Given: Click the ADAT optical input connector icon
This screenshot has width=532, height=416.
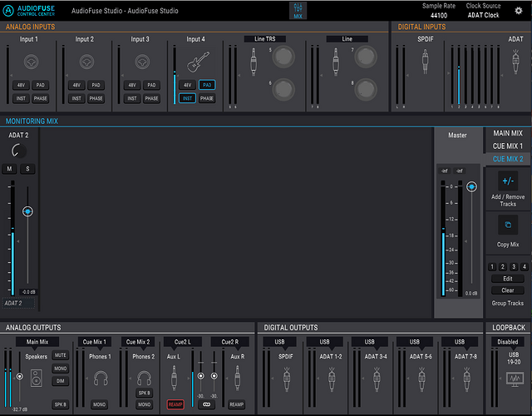Looking at the screenshot, I should (x=515, y=62).
